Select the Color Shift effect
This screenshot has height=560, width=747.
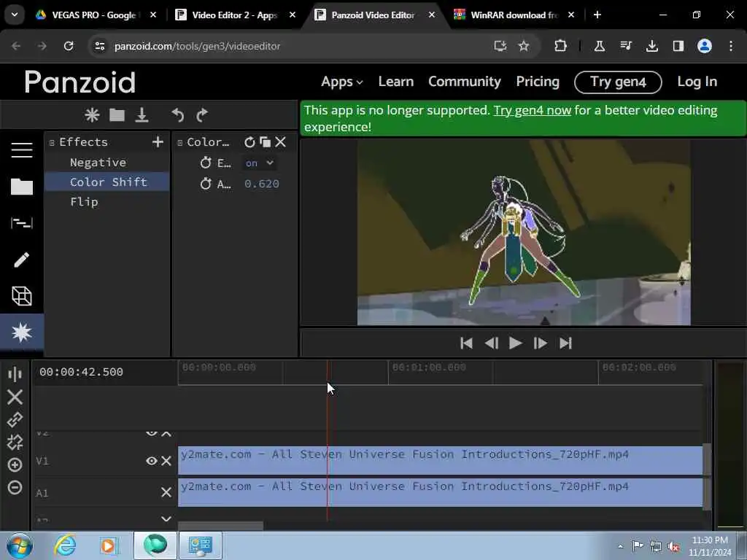point(107,182)
